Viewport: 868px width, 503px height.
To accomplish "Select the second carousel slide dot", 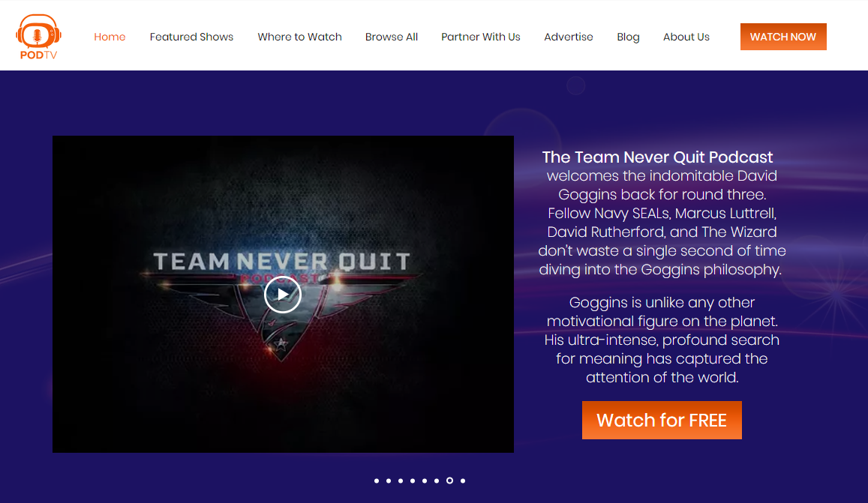I will [389, 481].
